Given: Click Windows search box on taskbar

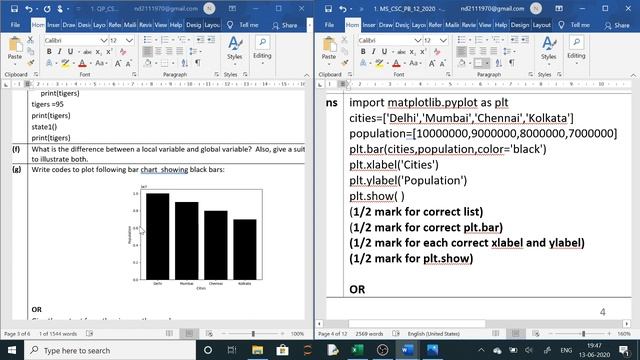Looking at the screenshot, I should click(x=110, y=350).
